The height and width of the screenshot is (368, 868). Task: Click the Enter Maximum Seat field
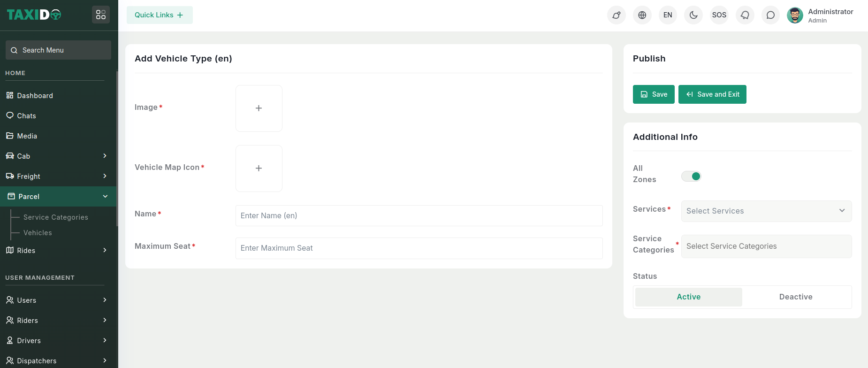419,248
